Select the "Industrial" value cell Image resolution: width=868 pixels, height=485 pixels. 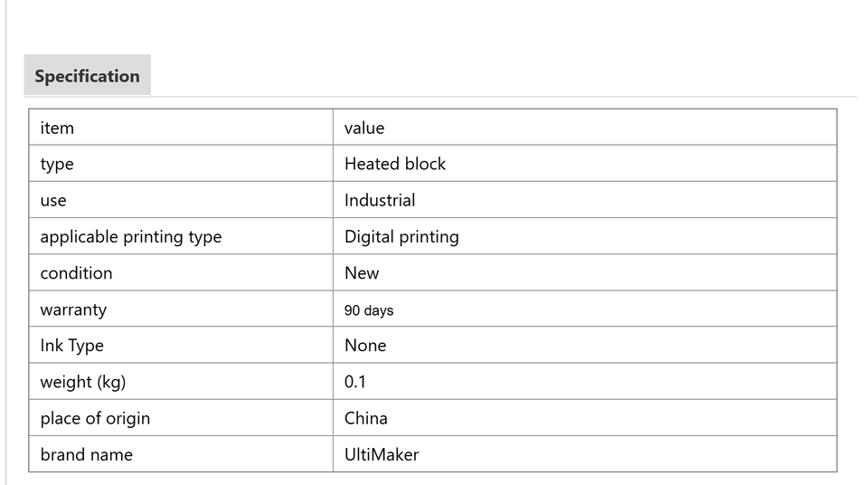tap(380, 200)
